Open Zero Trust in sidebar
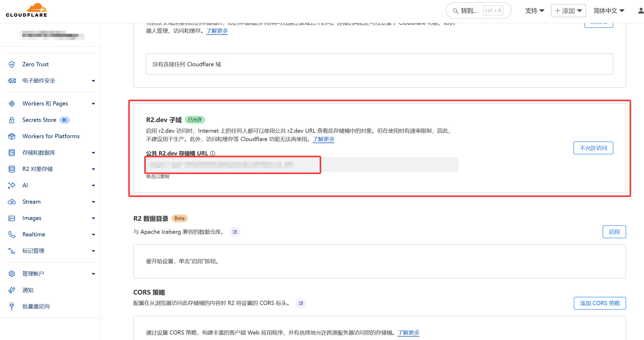 click(35, 64)
